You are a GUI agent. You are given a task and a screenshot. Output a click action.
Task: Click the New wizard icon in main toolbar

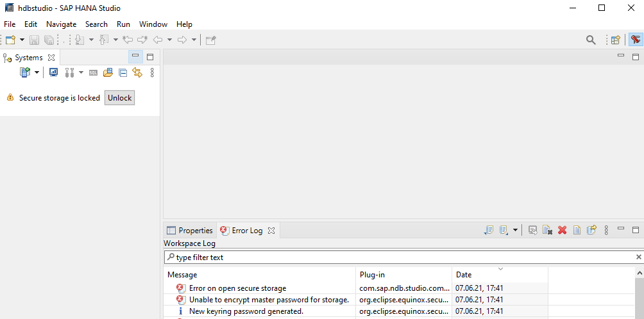tap(10, 40)
